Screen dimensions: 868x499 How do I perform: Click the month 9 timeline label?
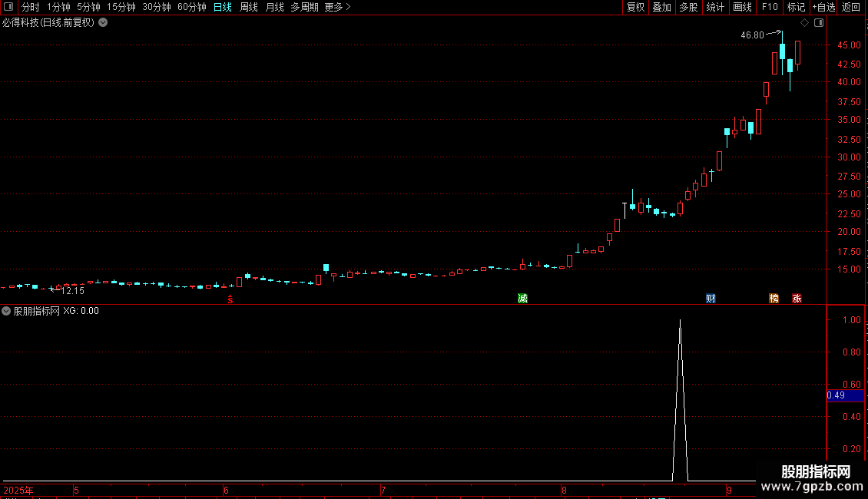point(729,490)
